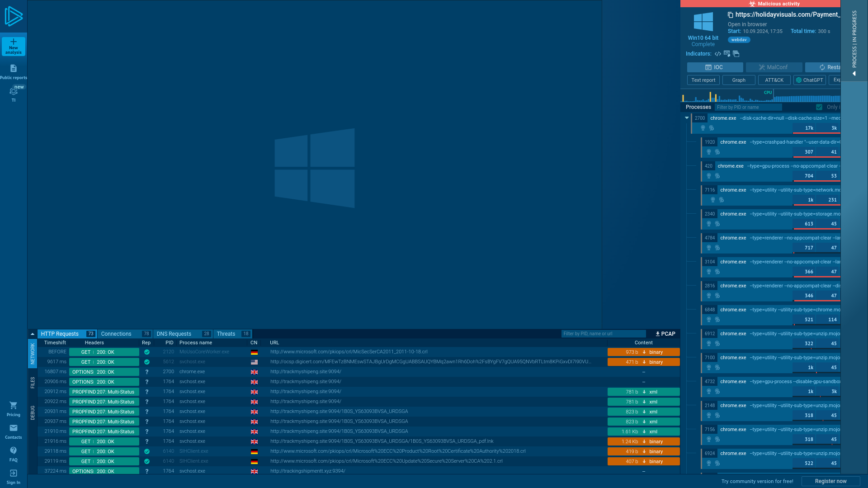The image size is (868, 488).
Task: Click a point on the CPU timeline graph
Action: click(760, 96)
